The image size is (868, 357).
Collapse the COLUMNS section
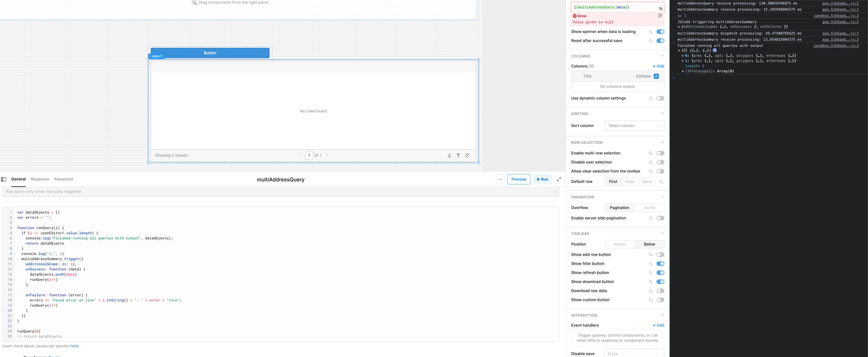point(662,56)
